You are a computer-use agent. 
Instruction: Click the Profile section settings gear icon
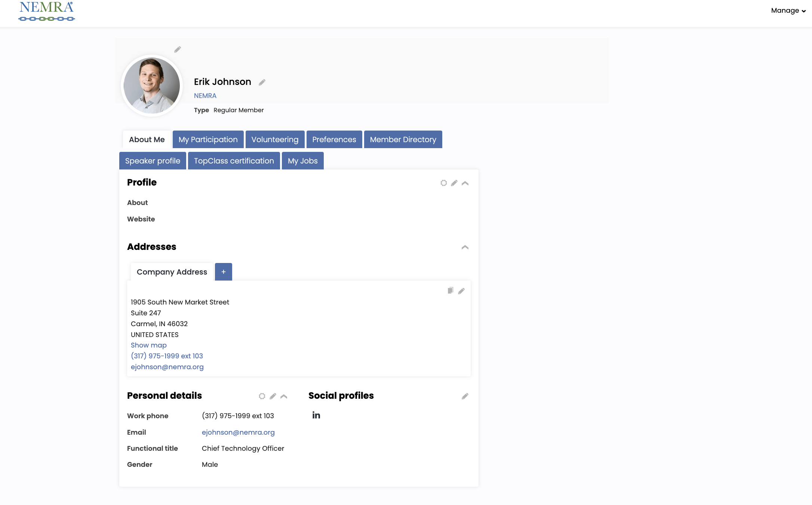(x=444, y=183)
